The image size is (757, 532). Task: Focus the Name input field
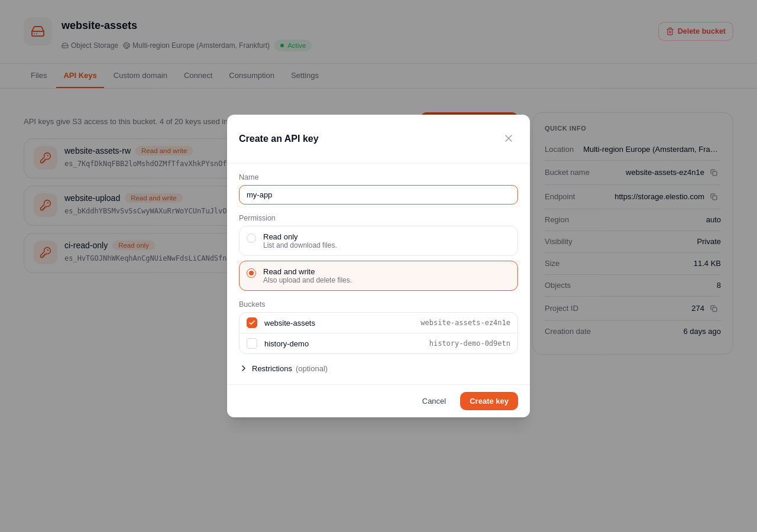coord(378,194)
